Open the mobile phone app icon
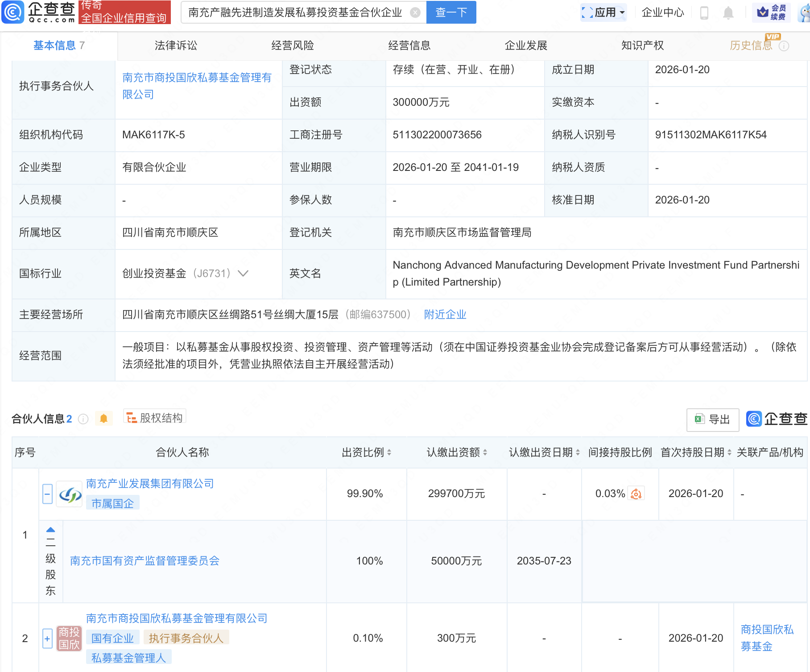The height and width of the screenshot is (672, 810). [704, 12]
